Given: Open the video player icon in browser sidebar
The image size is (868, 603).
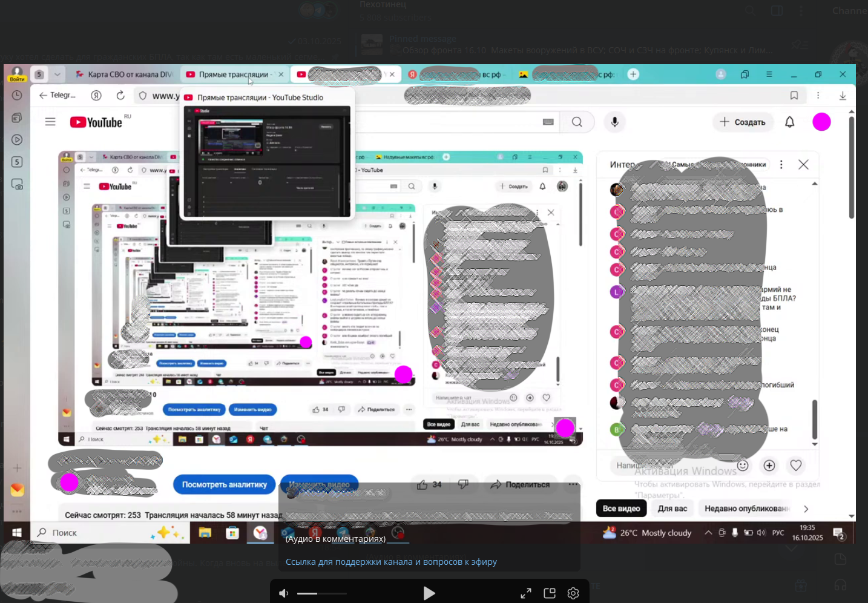Looking at the screenshot, I should (17, 140).
